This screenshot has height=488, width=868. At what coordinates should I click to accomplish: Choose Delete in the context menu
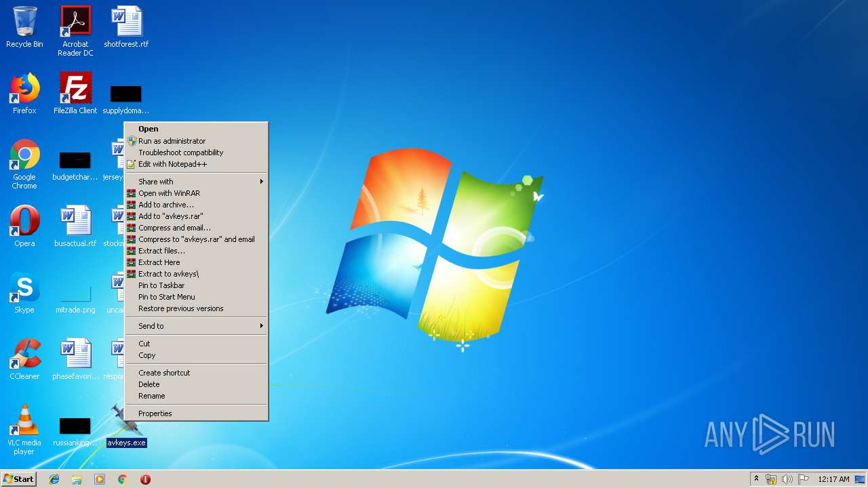(x=196, y=384)
